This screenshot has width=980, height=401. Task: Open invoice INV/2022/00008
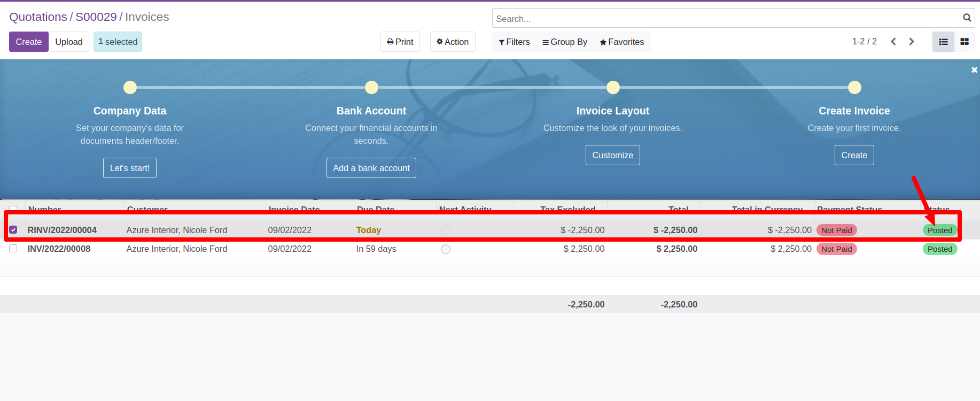pos(59,249)
